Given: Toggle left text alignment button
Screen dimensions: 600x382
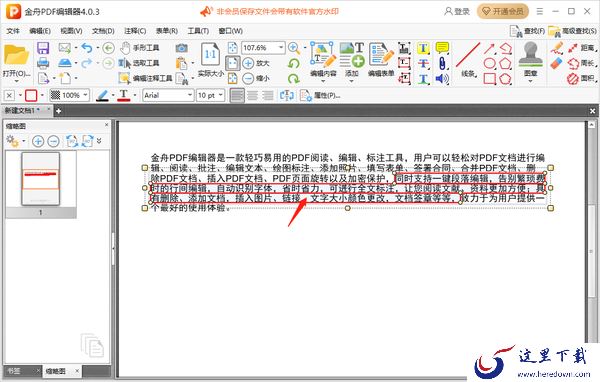Looking at the screenshot, I should (x=237, y=95).
